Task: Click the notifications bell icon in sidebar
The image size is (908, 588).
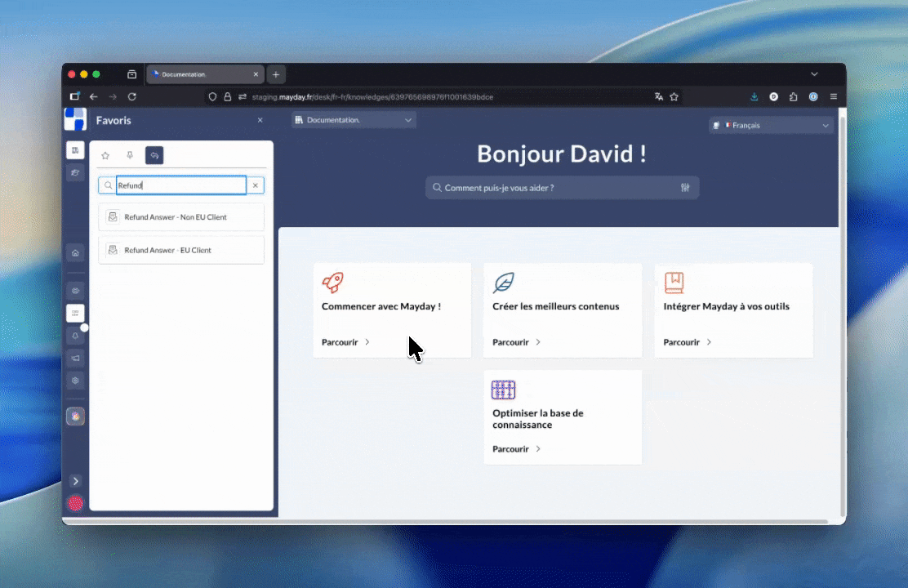Action: 75,336
